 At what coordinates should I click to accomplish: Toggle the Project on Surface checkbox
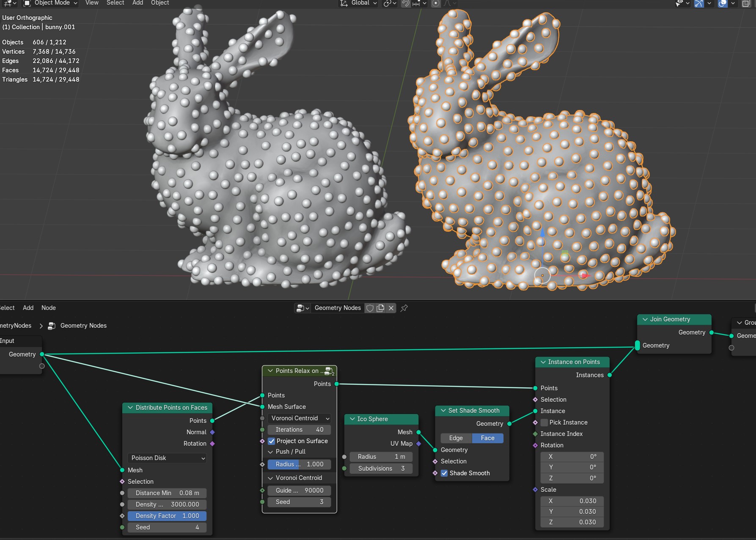[x=272, y=441]
